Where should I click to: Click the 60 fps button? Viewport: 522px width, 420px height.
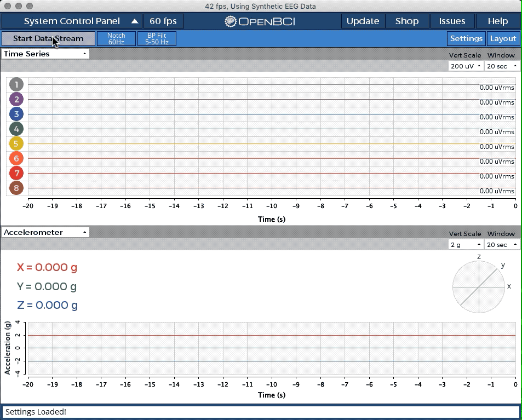tap(163, 21)
